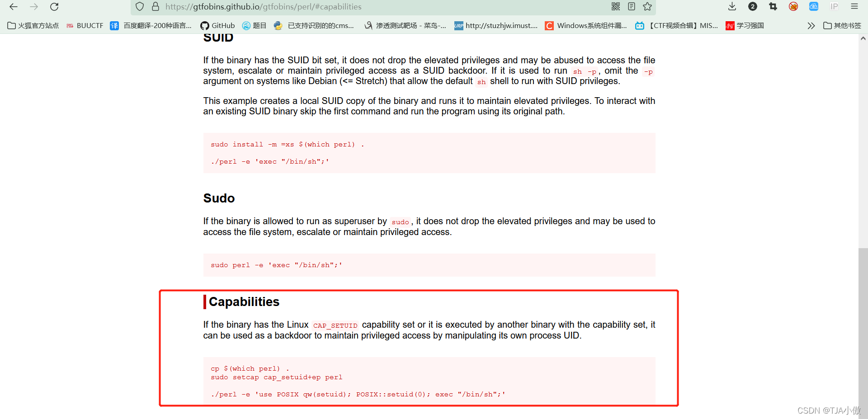Screen dimensions: 868x419
Task: Open CTF视频合辑 bookmark
Action: coord(676,26)
